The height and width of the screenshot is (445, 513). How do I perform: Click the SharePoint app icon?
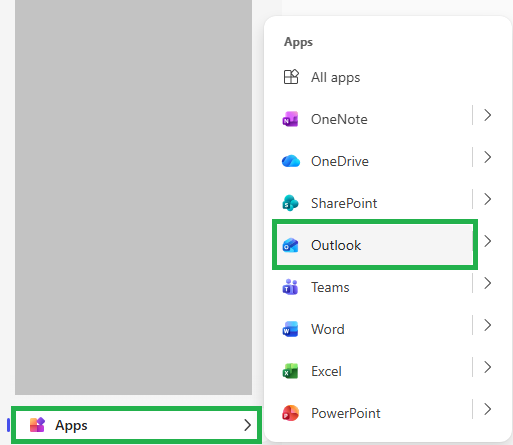(290, 203)
